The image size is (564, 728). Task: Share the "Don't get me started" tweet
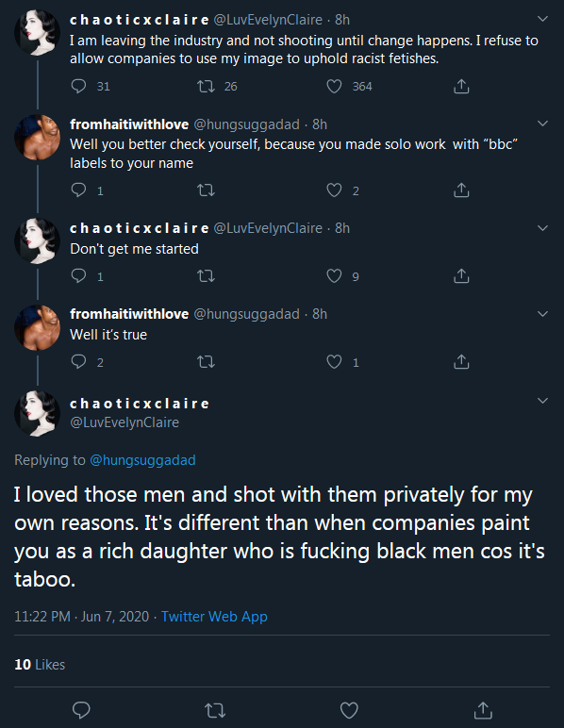[x=461, y=276]
